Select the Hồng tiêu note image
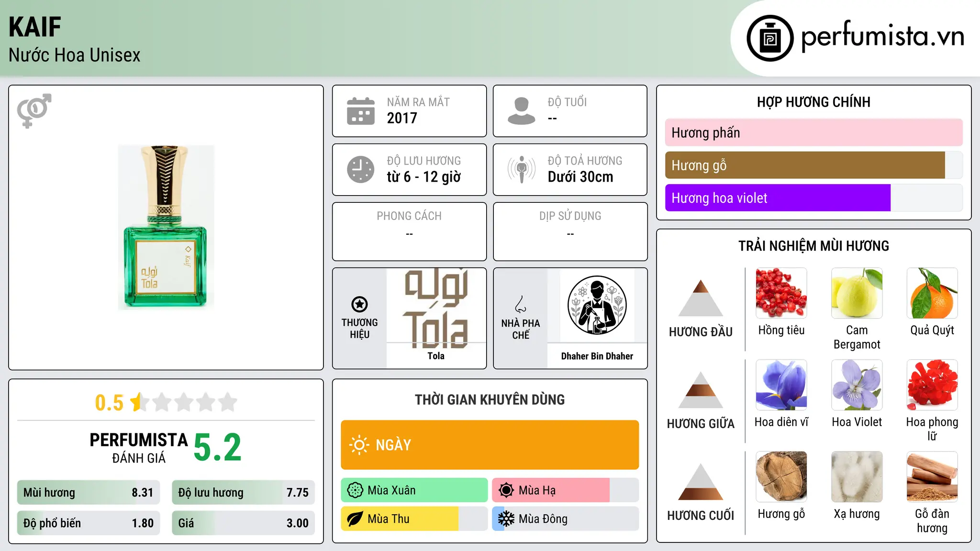 tap(781, 293)
